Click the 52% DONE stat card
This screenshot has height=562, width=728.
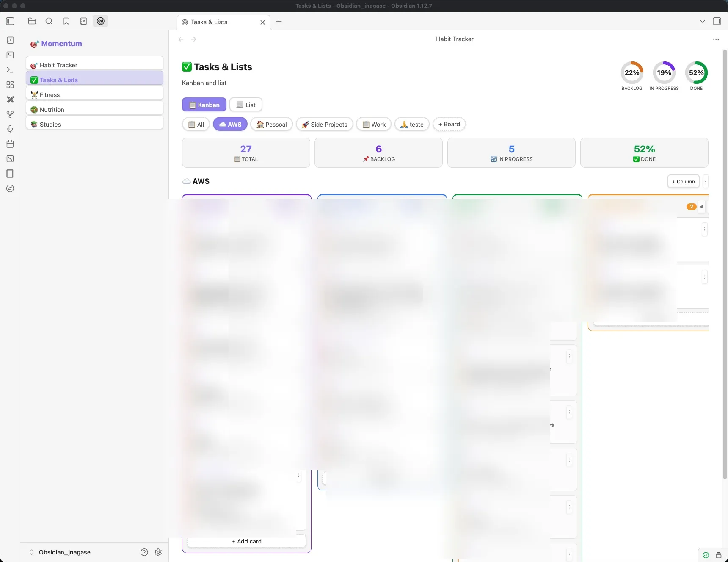pos(644,153)
